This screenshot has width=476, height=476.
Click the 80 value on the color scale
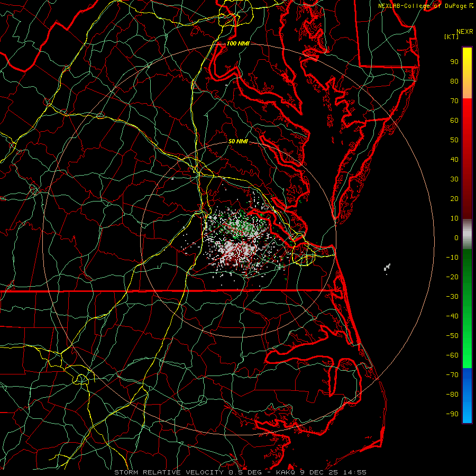click(x=454, y=81)
